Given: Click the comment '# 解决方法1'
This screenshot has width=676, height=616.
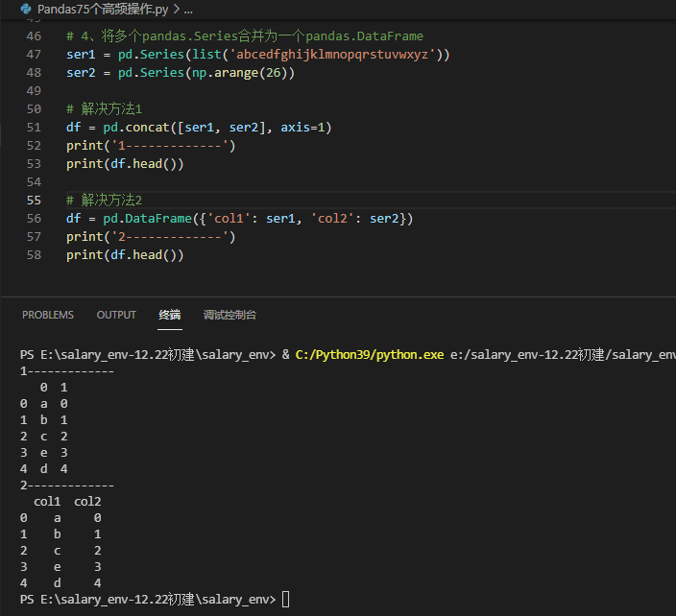Looking at the screenshot, I should 105,109.
